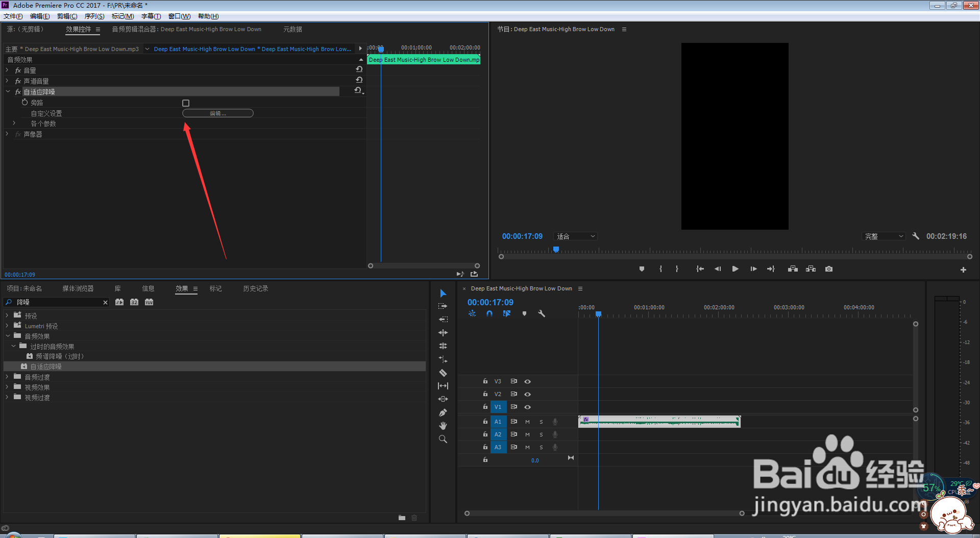This screenshot has width=980, height=538.
Task: Toggle V3 track output eye
Action: [528, 381]
